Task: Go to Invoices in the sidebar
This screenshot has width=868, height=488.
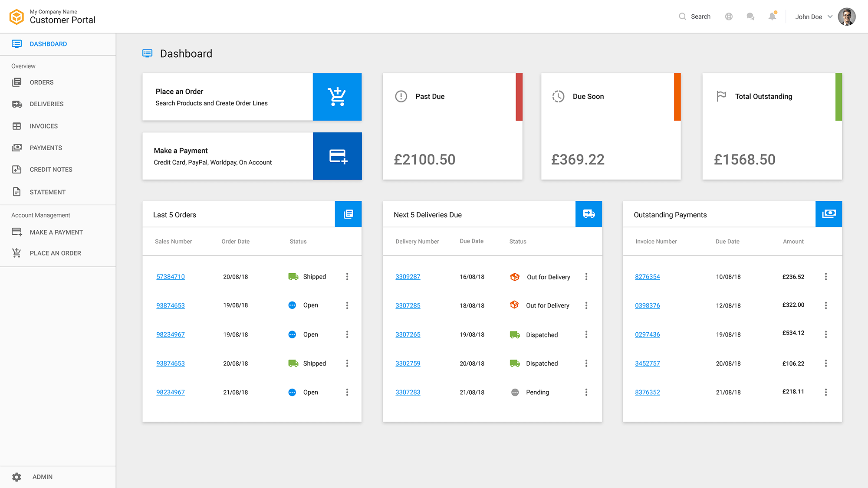Action: tap(43, 126)
